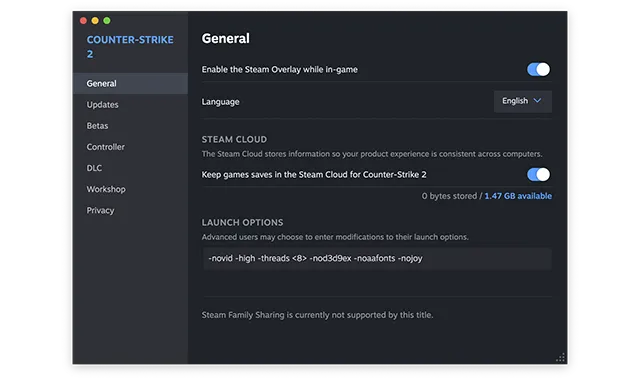Click the 'Language' setting label

pyautogui.click(x=220, y=102)
